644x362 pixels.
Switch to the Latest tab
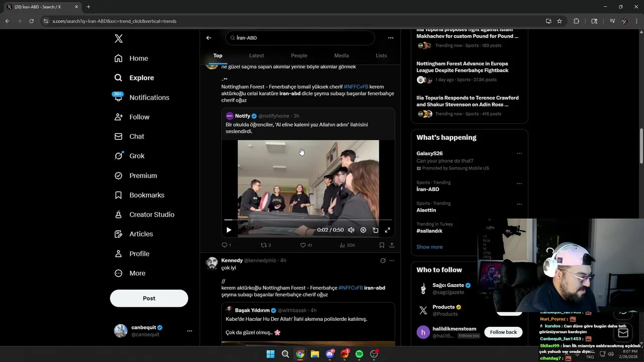tap(257, 55)
